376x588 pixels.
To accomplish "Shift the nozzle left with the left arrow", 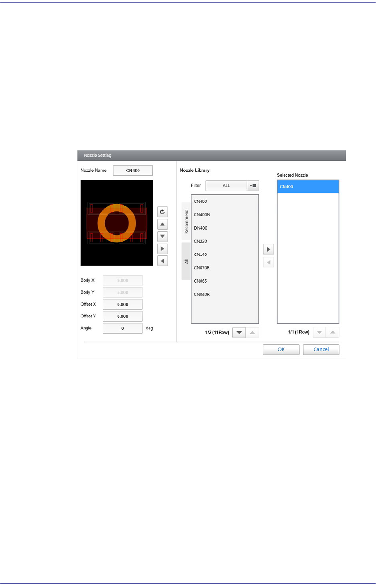I will click(162, 261).
